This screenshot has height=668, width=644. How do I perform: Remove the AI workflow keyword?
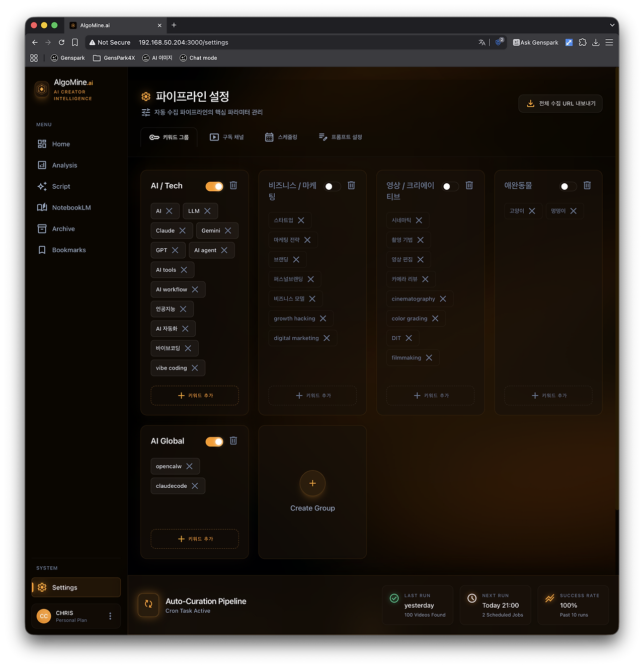click(x=195, y=289)
